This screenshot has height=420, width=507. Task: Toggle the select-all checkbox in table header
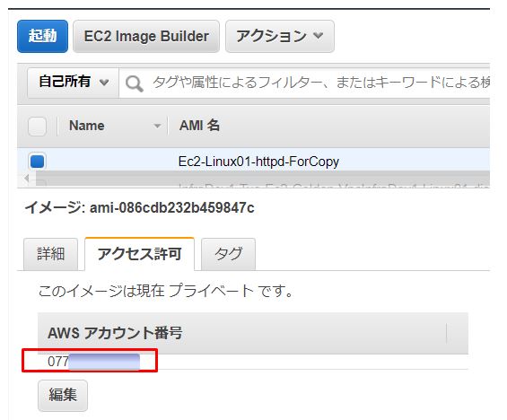[37, 126]
